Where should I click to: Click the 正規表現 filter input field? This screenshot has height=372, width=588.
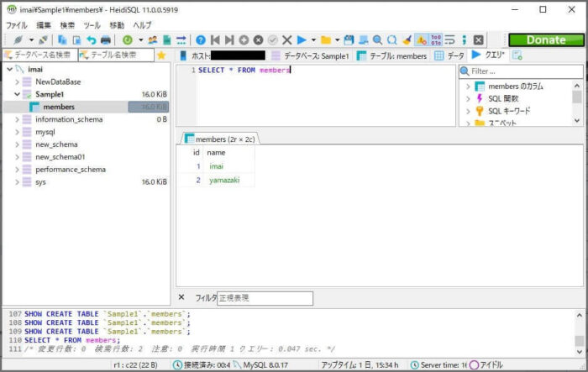[x=265, y=298]
